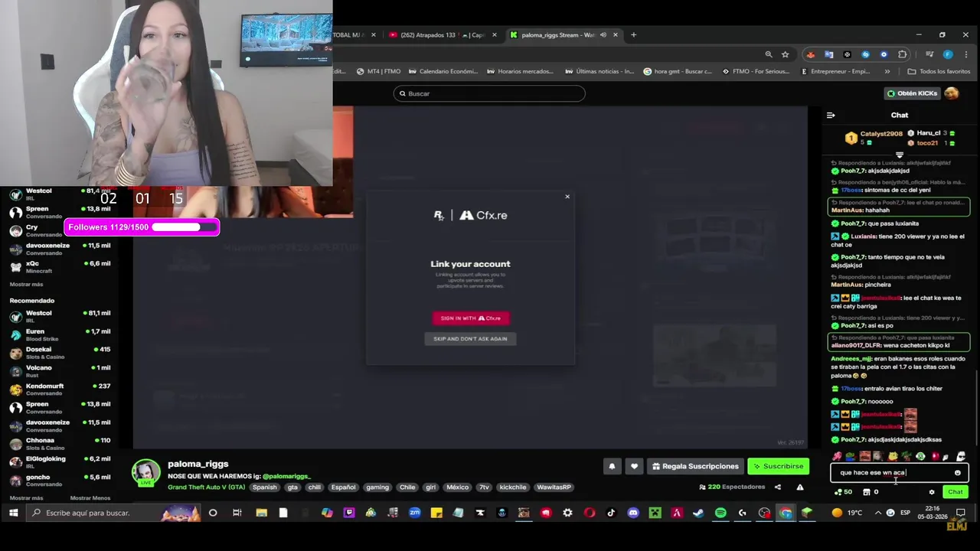The height and width of the screenshot is (551, 980).
Task: Open Chrome extensions puzzle icon
Action: [x=903, y=54]
